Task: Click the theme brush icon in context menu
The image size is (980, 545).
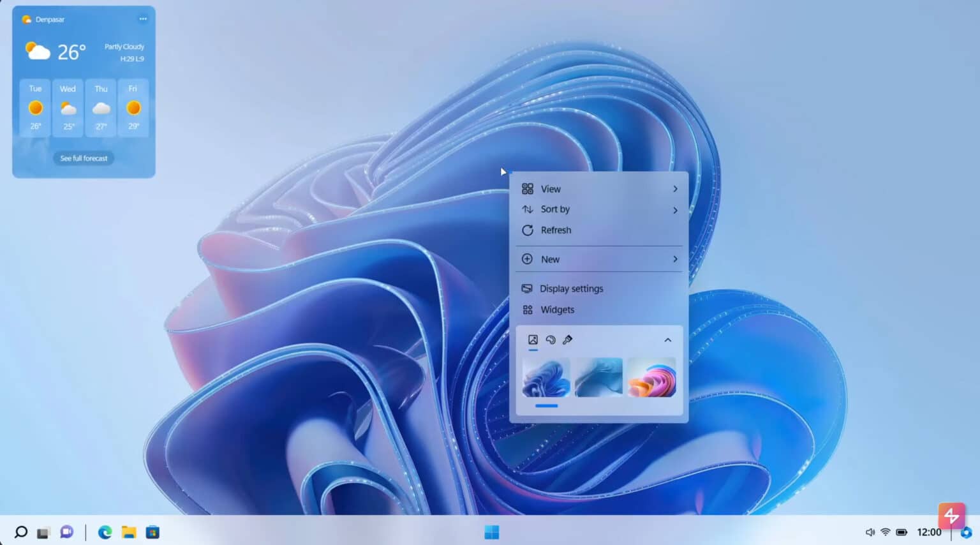Action: click(568, 340)
